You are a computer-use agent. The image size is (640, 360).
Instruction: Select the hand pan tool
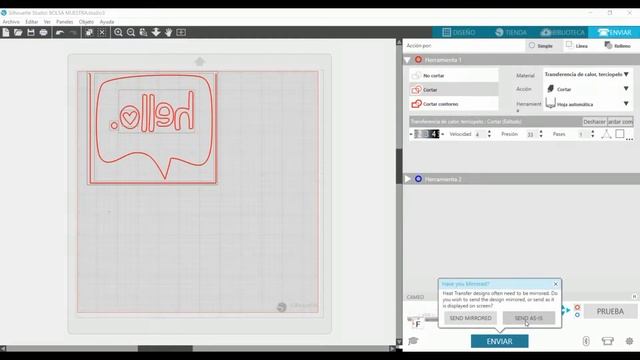169,33
